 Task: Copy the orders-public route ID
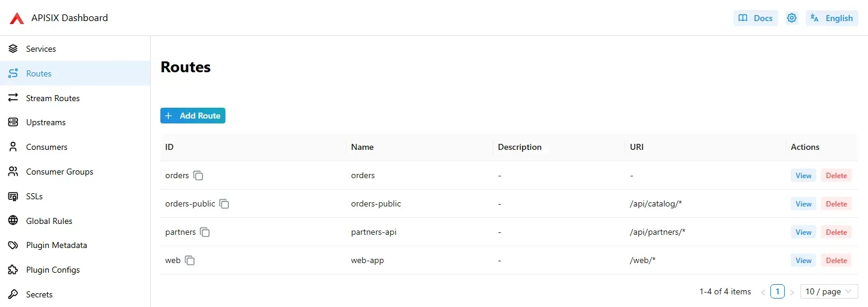224,204
